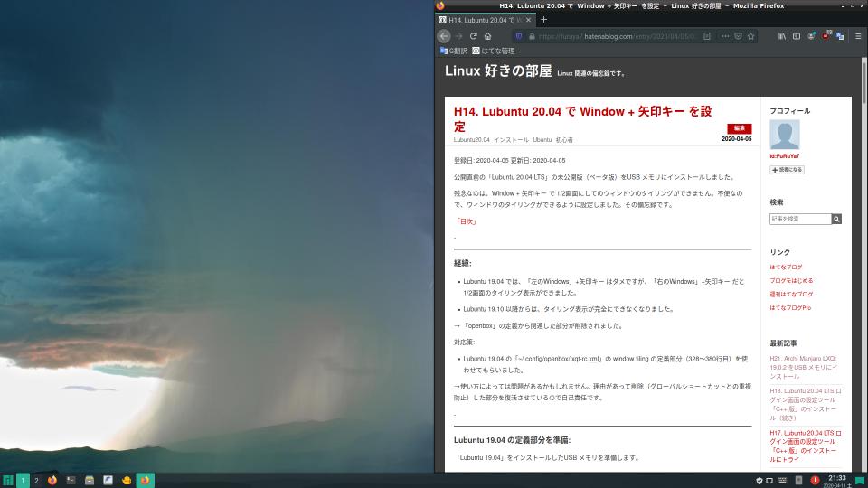Open インストール category tag
The image size is (868, 488).
511,140
